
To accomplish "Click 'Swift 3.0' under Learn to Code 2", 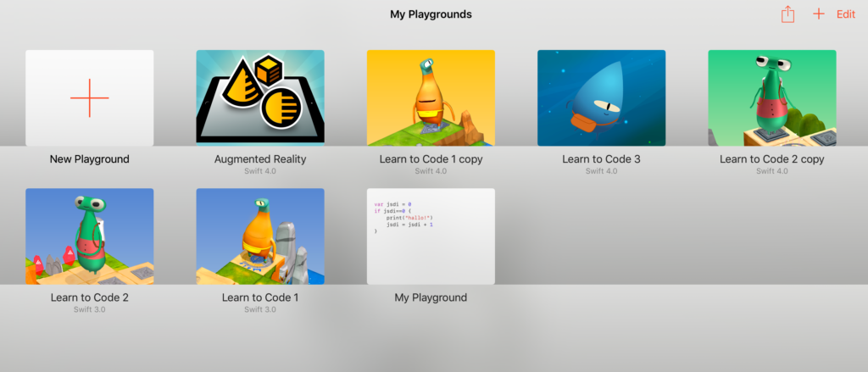I will click(x=90, y=309).
